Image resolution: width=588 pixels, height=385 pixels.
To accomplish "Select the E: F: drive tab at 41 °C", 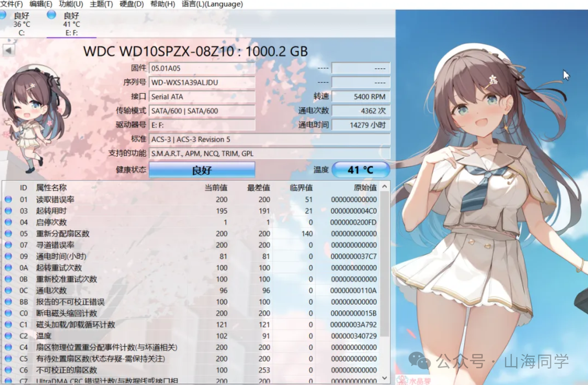I will [x=71, y=24].
